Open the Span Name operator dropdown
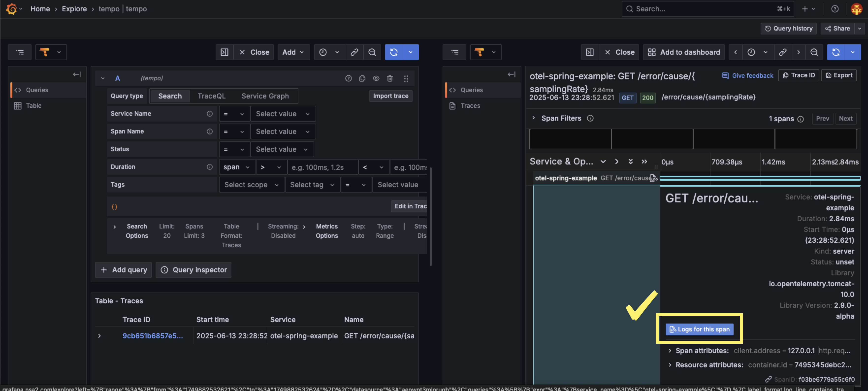The image size is (868, 391). click(x=234, y=131)
